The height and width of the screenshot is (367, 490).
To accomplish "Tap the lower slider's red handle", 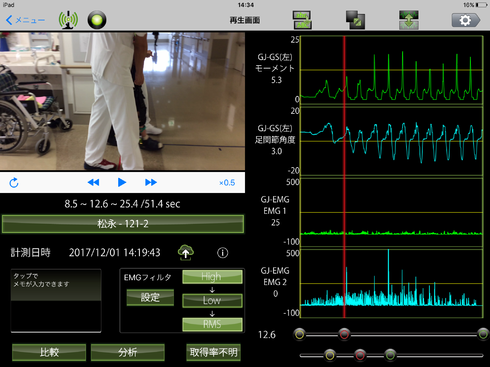I will (x=360, y=355).
